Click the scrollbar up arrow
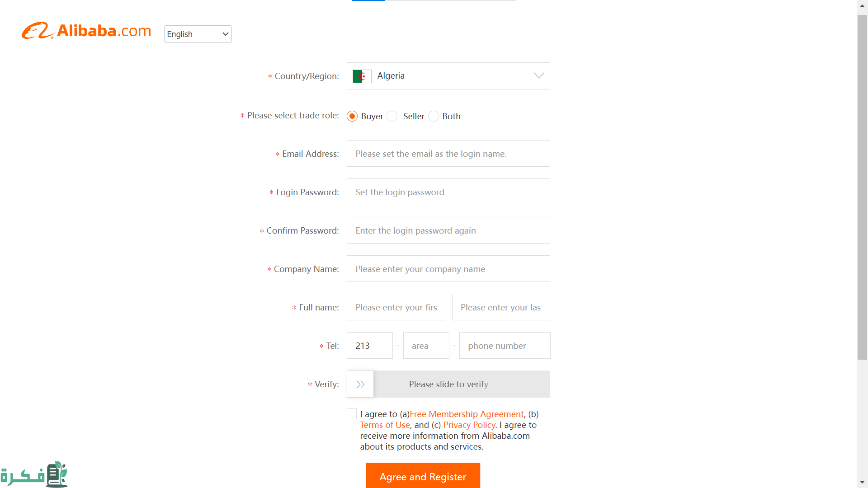The width and height of the screenshot is (868, 488). point(862,6)
